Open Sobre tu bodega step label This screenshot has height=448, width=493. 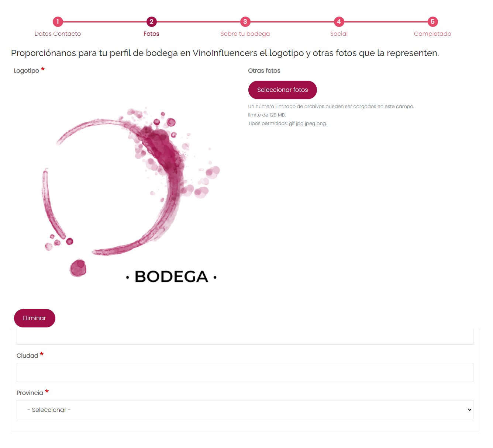[245, 34]
